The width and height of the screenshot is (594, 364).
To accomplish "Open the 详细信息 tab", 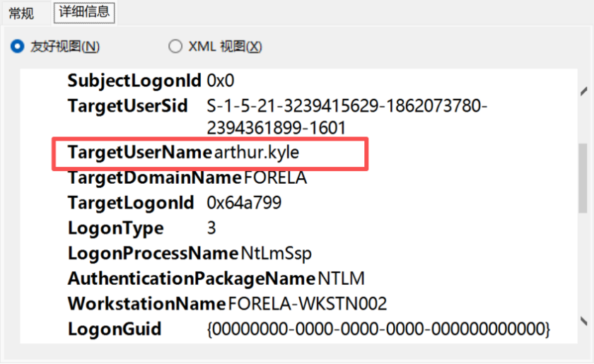I will [x=84, y=12].
